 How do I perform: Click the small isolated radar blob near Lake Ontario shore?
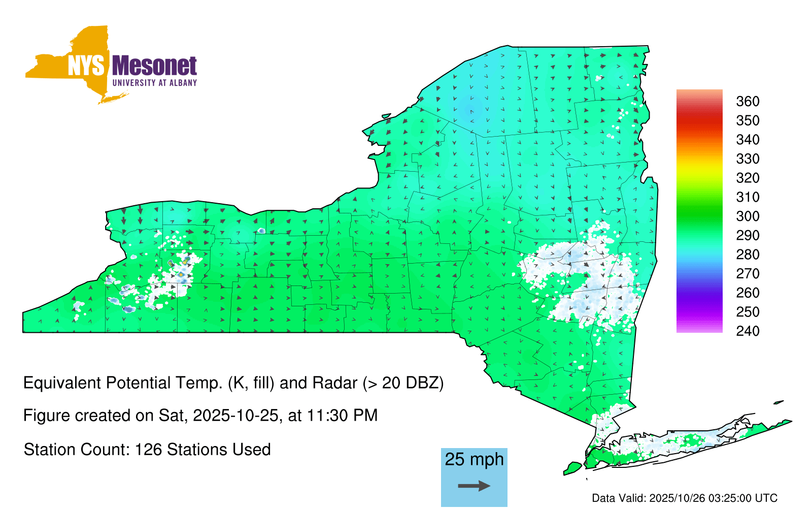pos(261,231)
